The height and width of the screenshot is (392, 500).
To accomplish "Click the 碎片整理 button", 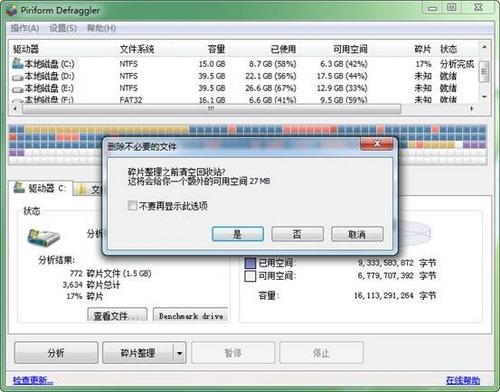I will point(138,353).
